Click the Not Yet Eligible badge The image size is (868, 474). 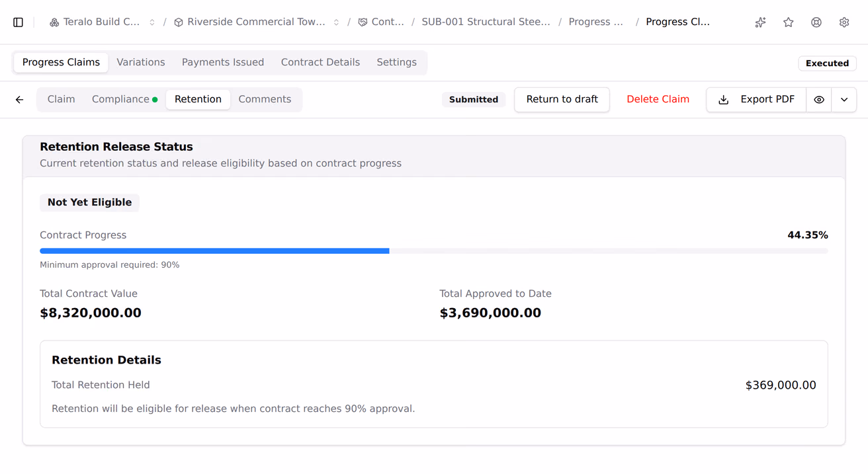pyautogui.click(x=89, y=203)
